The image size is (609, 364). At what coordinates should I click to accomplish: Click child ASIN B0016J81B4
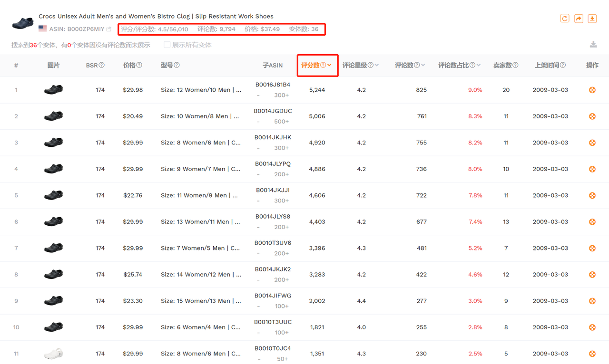(273, 85)
